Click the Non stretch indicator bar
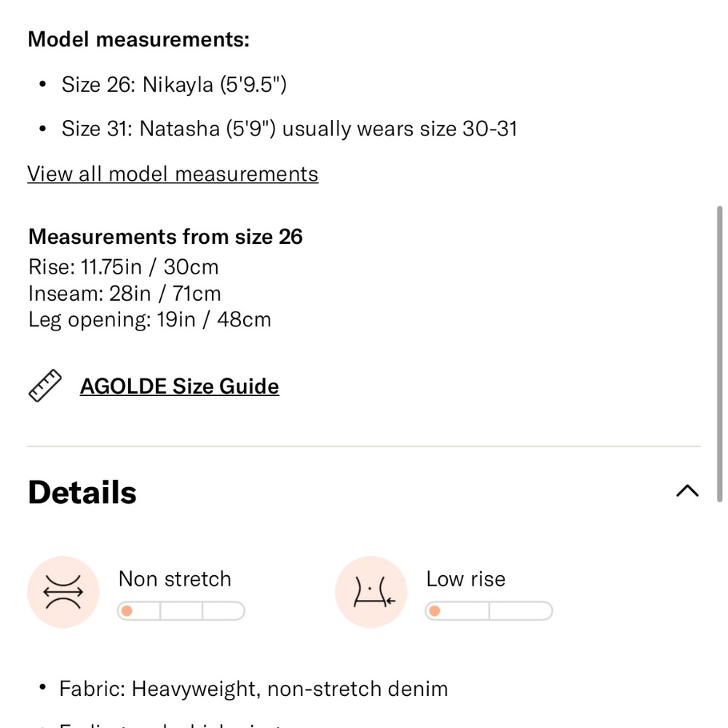 [x=181, y=611]
